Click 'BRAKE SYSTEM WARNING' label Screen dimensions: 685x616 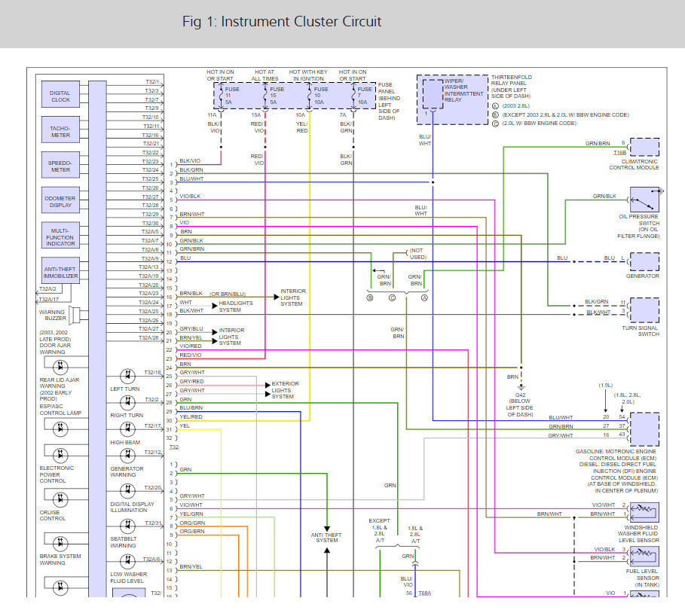(60, 560)
